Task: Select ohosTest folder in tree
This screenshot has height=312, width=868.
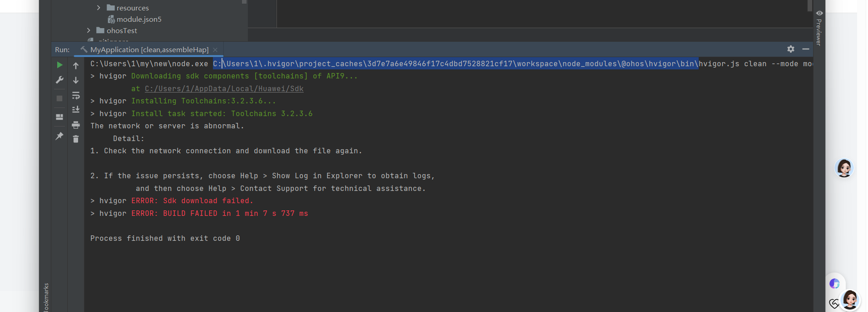Action: (117, 30)
